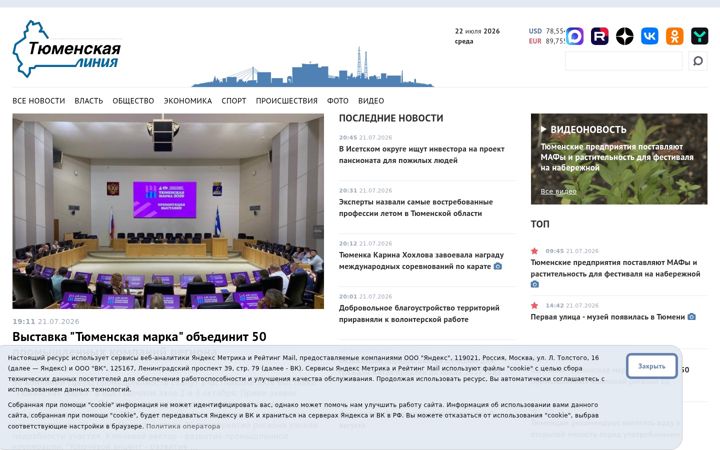Close the cookie notice with Закрыть
Viewport: 720px width, 450px height.
(x=652, y=366)
